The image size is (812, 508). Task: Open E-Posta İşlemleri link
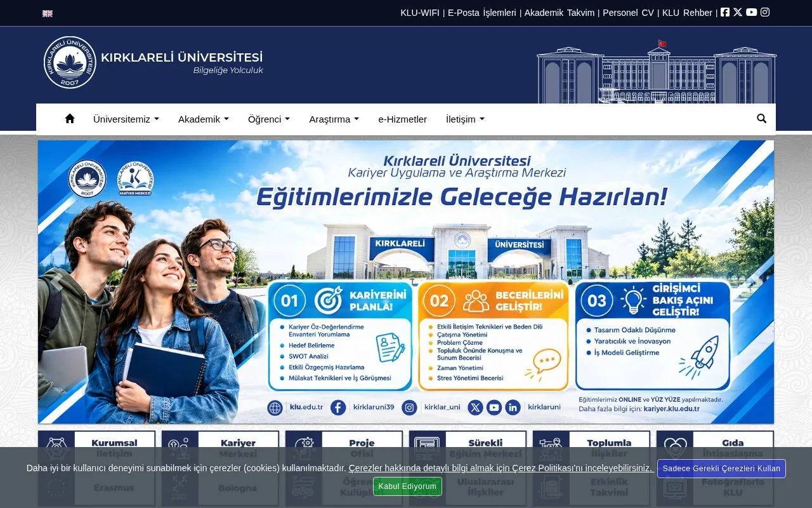point(482,13)
